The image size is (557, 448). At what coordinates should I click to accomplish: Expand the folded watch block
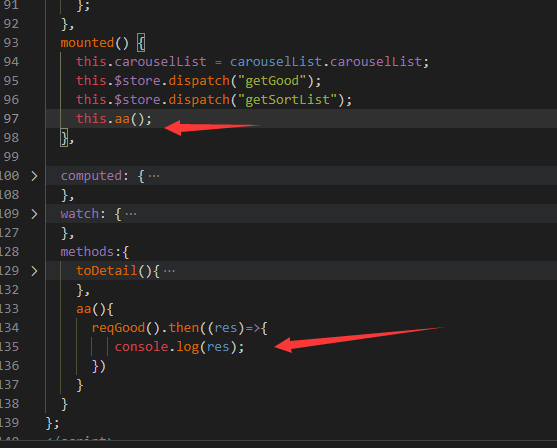point(34,214)
